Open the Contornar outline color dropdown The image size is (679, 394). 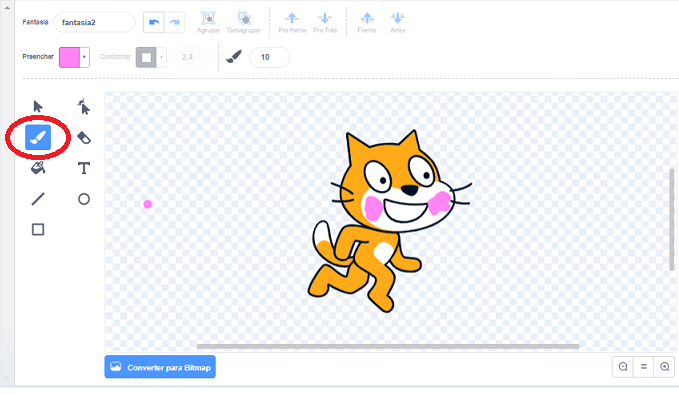tap(162, 57)
